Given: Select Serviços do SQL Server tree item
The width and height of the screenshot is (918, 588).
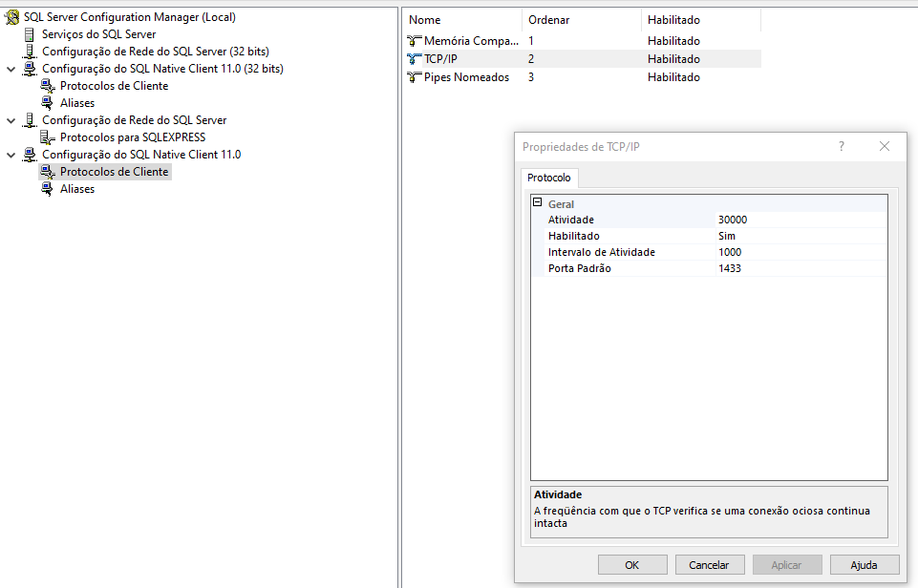Looking at the screenshot, I should tap(99, 34).
